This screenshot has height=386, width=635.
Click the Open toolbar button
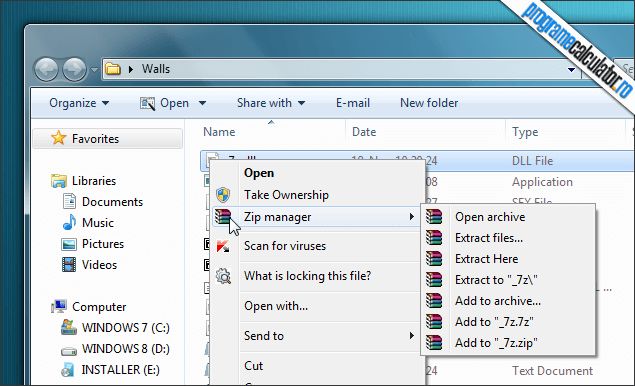[x=164, y=103]
